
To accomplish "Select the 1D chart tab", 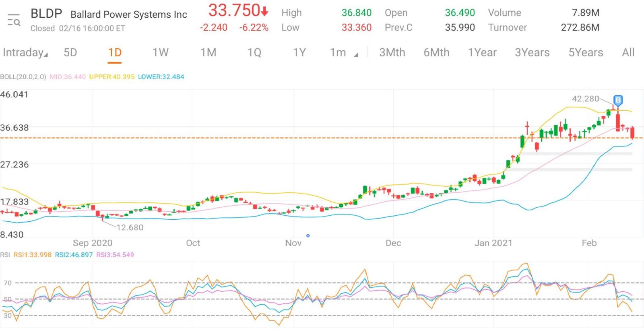I will (x=115, y=53).
